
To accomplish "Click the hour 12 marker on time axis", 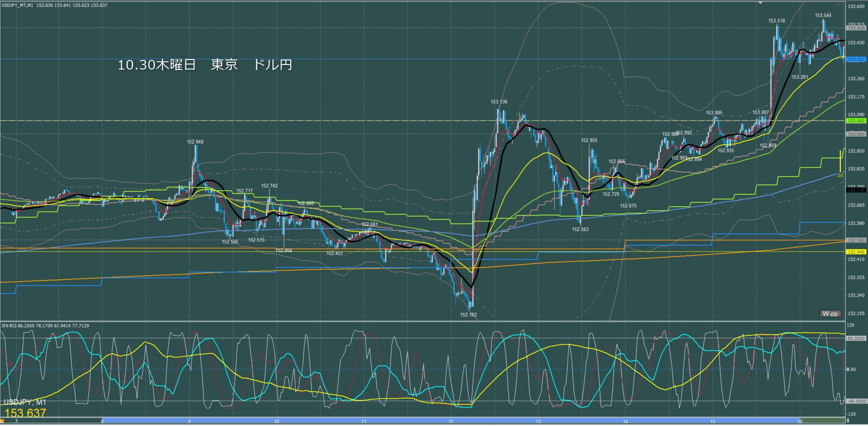I will click(451, 422).
